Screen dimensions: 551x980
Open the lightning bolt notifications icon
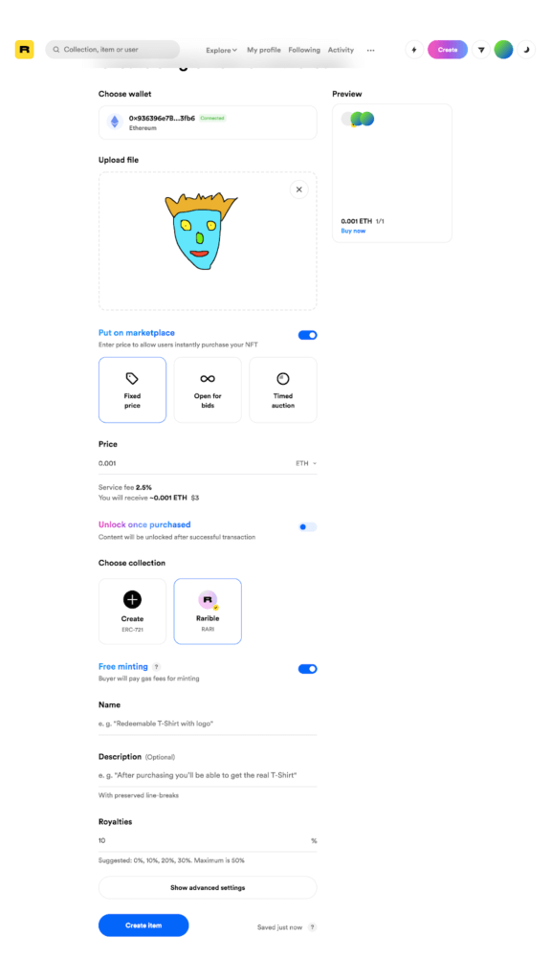414,50
